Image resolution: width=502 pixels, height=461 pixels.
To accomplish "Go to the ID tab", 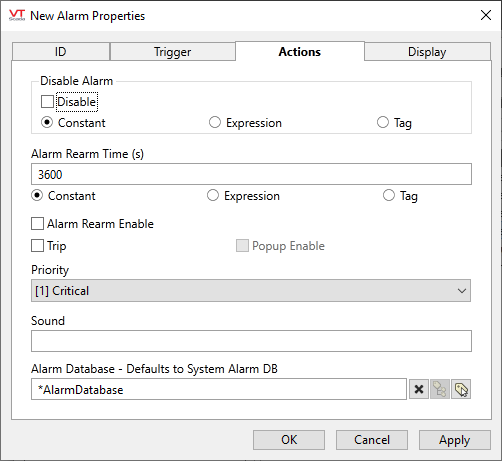I will point(61,52).
